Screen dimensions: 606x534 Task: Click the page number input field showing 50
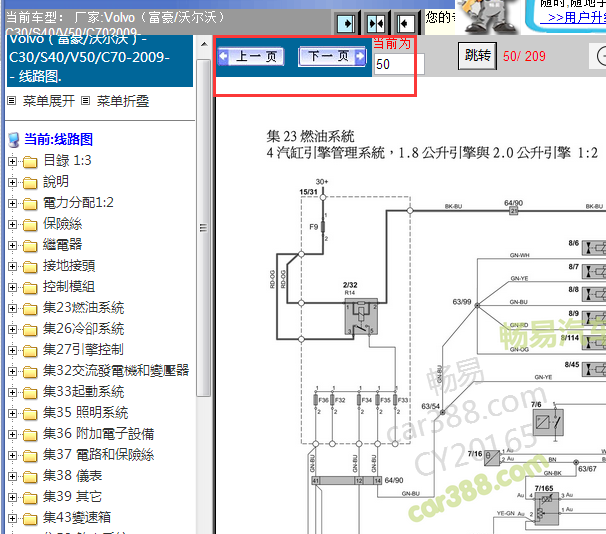(x=399, y=64)
